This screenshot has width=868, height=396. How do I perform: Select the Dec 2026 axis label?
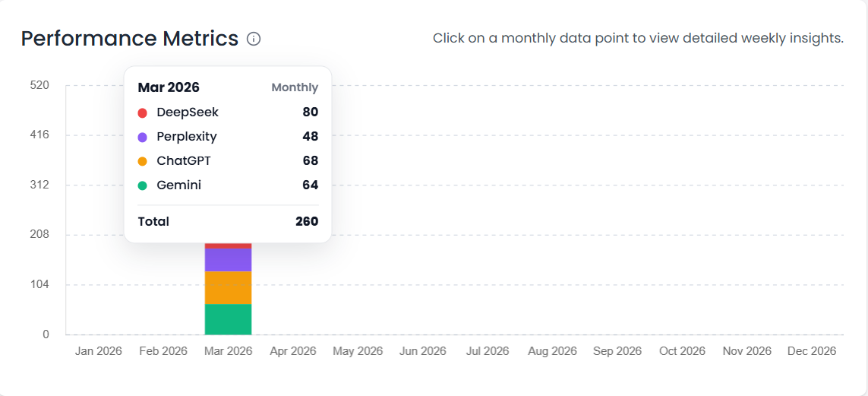[812, 351]
